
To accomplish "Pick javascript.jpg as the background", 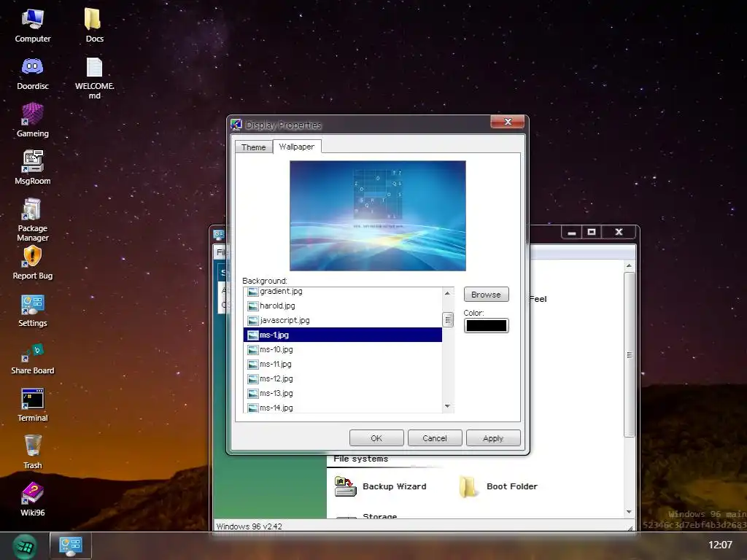I will click(343, 321).
